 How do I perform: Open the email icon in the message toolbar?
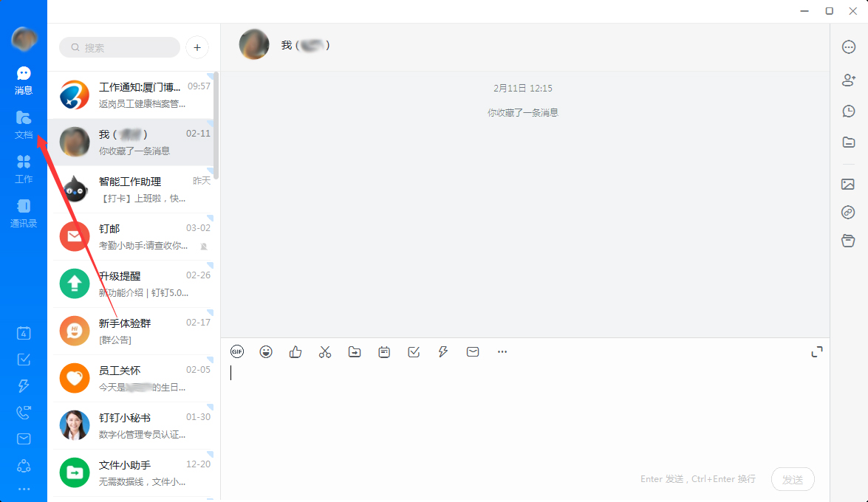coord(473,351)
